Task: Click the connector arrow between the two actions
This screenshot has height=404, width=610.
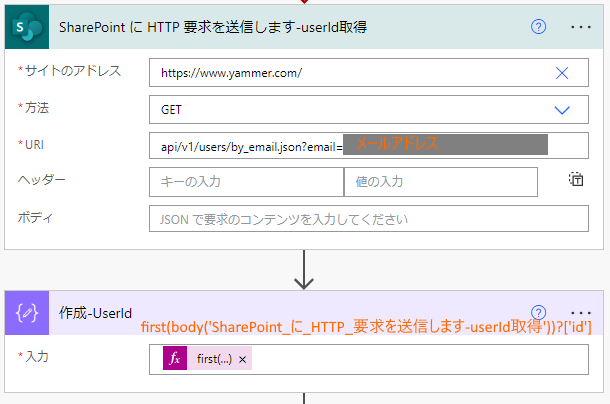Action: point(304,270)
